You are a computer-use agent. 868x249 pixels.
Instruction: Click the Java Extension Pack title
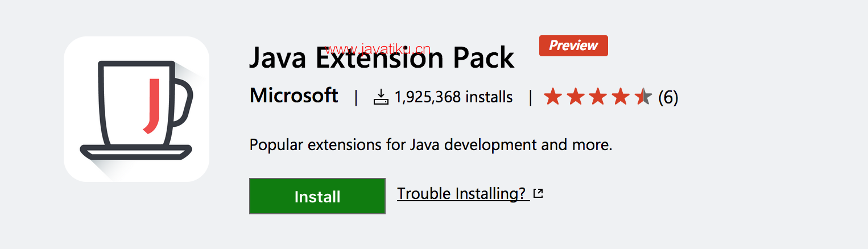click(x=382, y=60)
